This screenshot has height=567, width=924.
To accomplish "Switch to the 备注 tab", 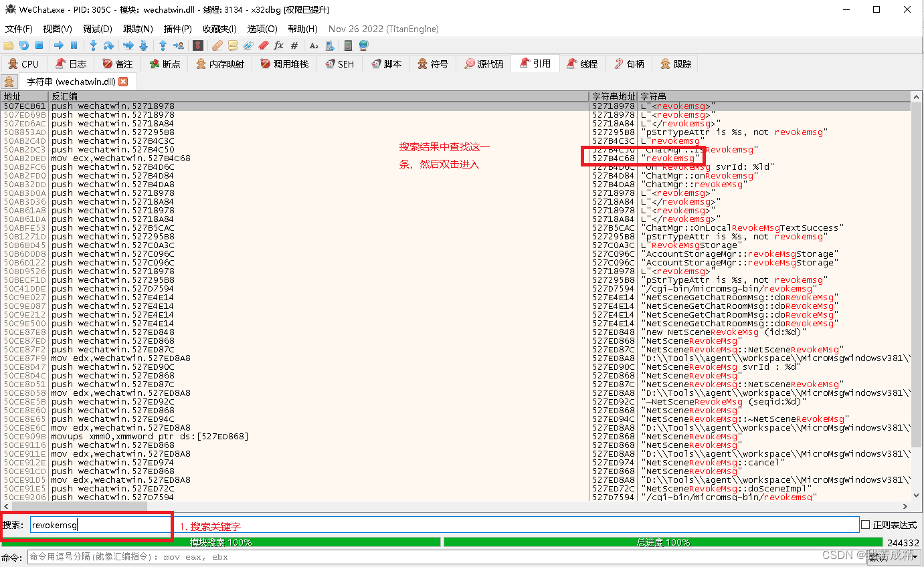I will [x=118, y=64].
